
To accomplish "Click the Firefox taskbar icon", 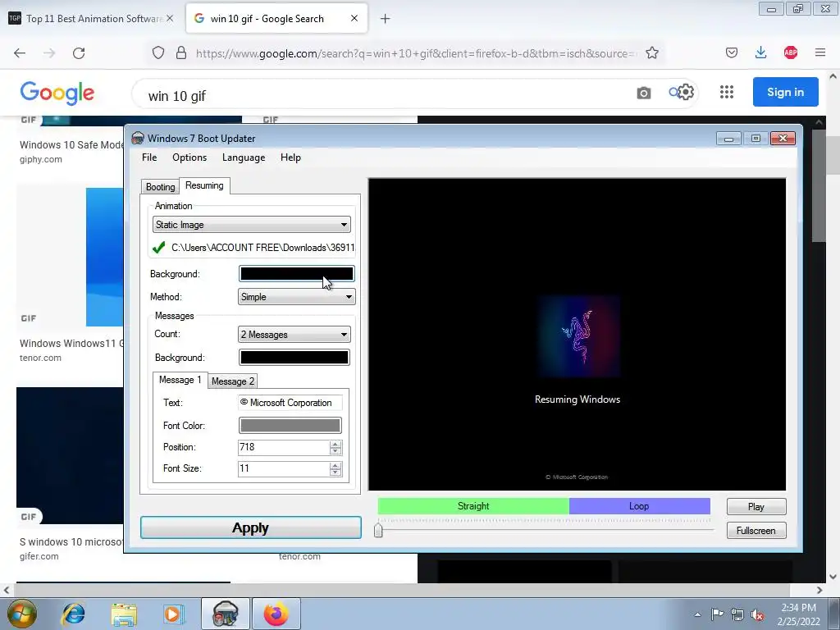I will click(x=276, y=614).
